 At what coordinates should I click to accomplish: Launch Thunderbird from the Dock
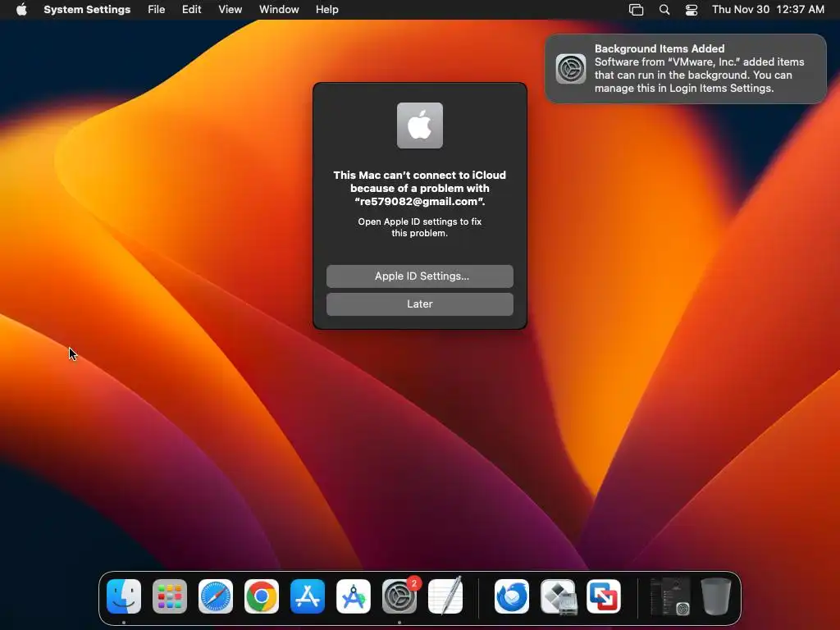tap(512, 596)
